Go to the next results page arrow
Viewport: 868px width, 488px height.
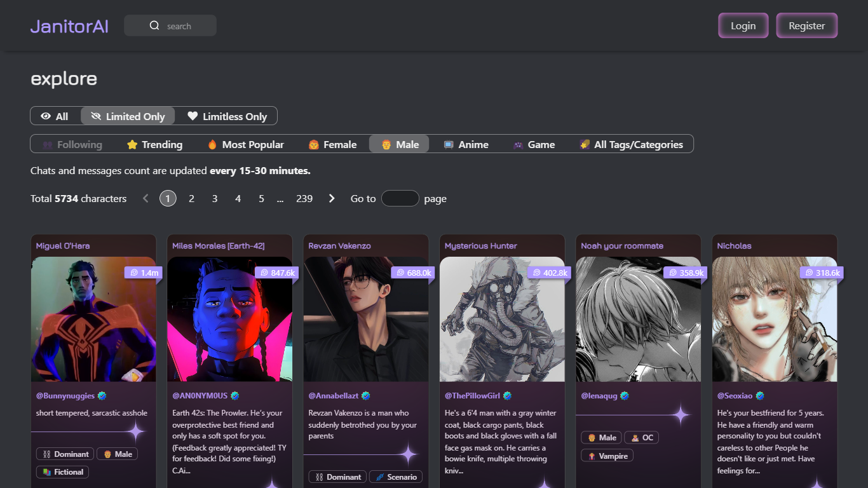[331, 199]
